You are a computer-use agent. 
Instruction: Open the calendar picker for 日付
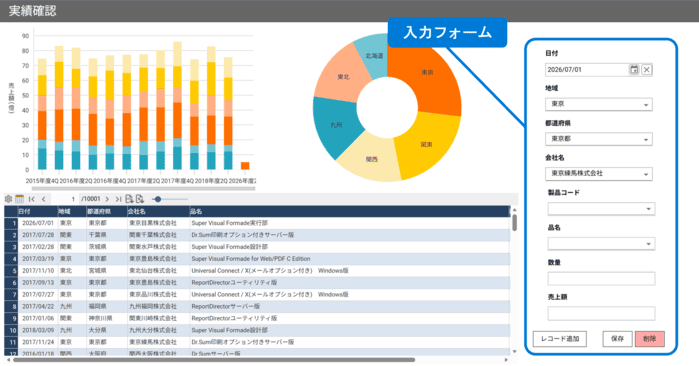click(x=634, y=70)
